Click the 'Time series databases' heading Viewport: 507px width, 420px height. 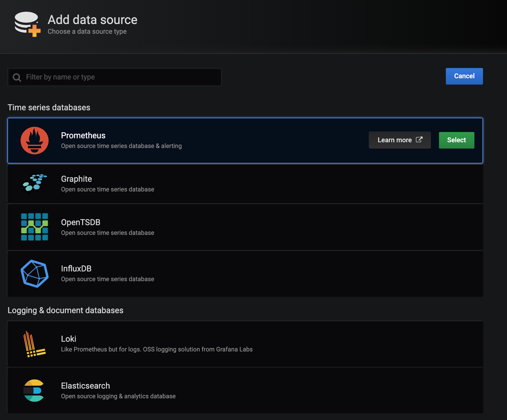coord(49,107)
